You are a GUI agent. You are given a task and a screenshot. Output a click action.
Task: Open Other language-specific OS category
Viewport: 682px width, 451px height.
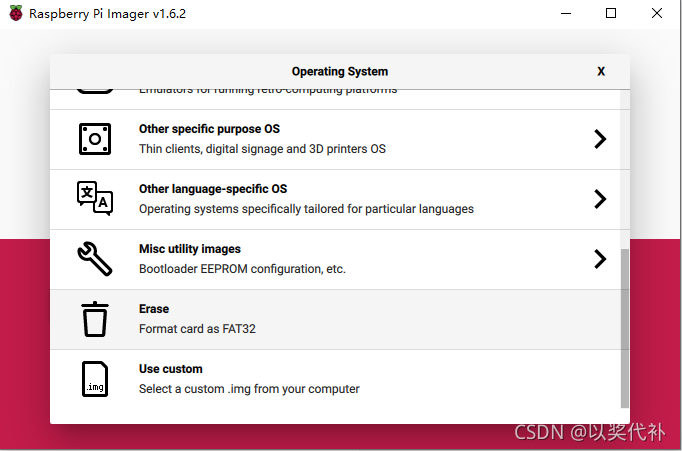(x=335, y=200)
